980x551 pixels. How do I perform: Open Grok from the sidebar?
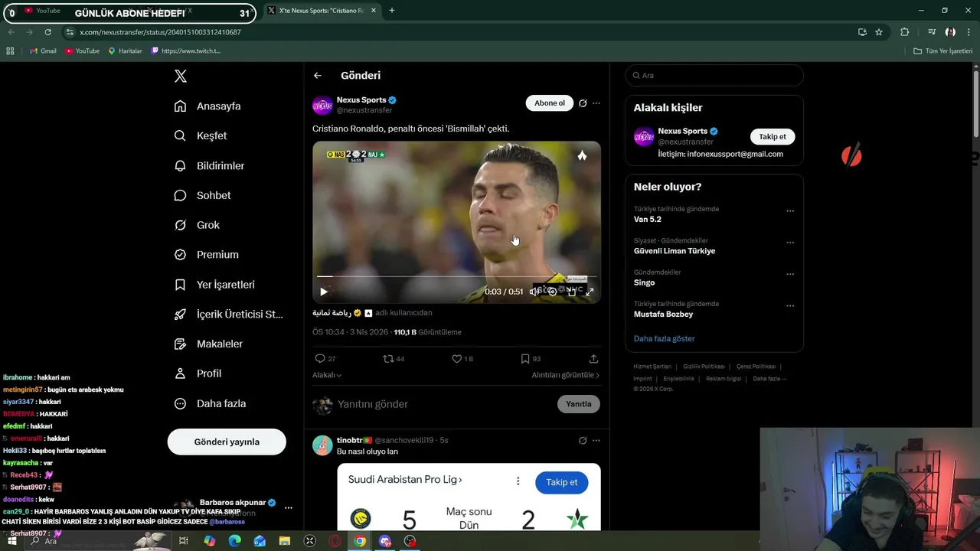(x=197, y=225)
